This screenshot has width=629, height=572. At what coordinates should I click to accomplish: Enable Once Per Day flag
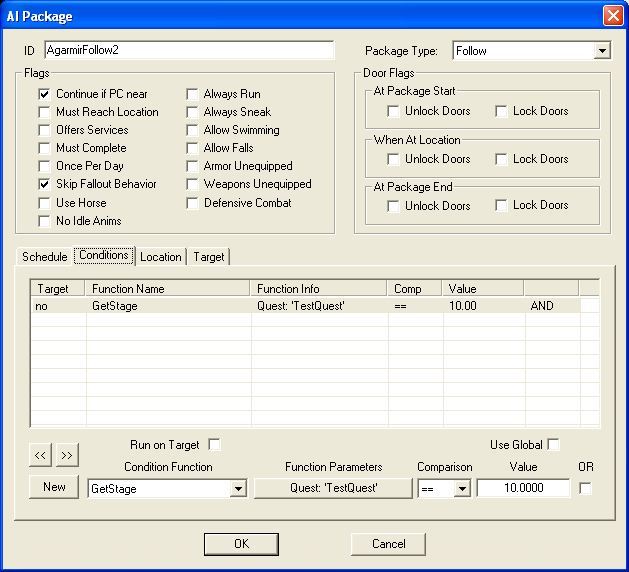[44, 166]
